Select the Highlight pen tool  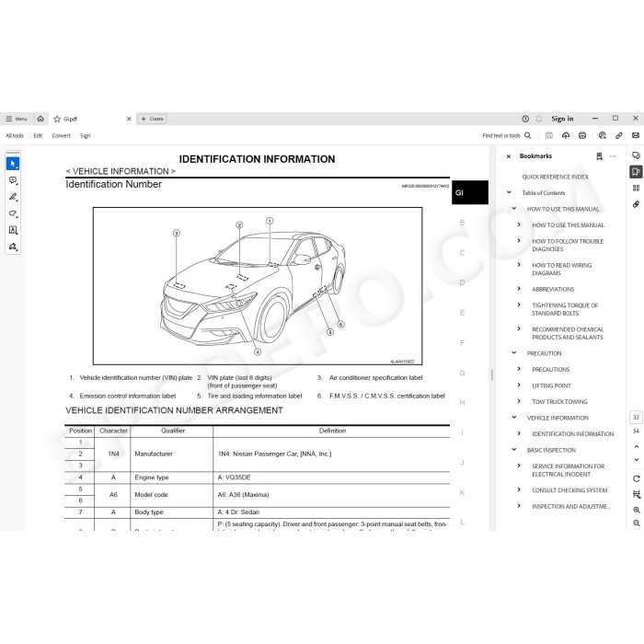[13, 197]
